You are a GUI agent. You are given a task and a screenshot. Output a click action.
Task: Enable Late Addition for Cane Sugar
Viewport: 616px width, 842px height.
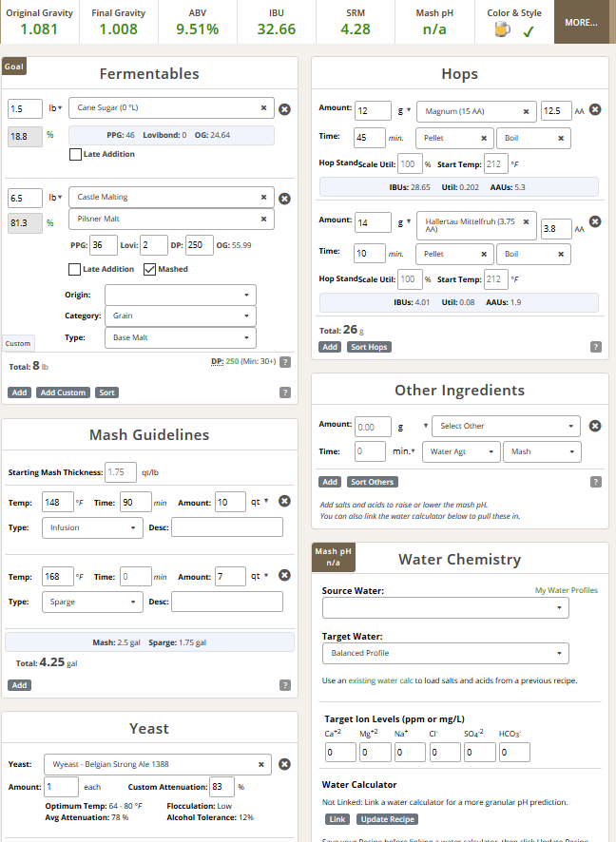(x=75, y=155)
